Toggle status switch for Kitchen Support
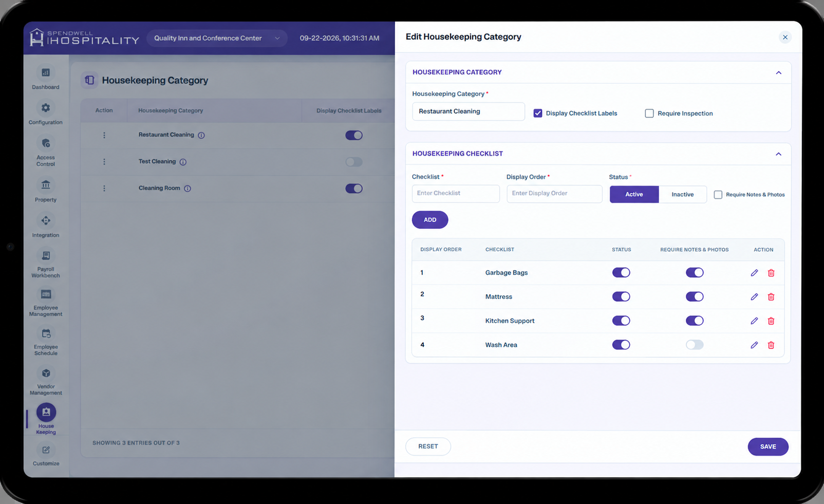 pyautogui.click(x=621, y=321)
